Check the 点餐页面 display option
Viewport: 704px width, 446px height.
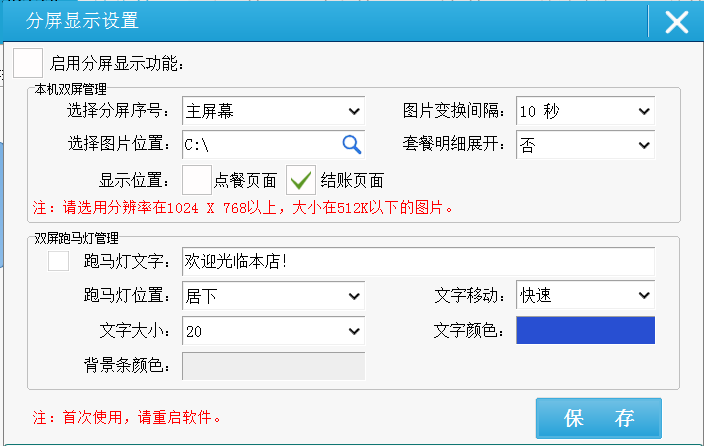point(198,180)
